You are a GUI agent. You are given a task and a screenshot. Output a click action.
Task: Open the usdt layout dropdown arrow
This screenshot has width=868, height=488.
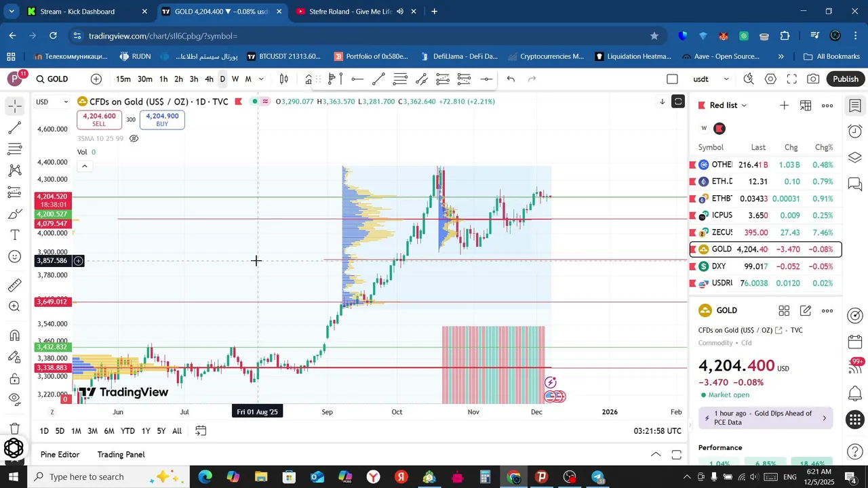pos(726,79)
